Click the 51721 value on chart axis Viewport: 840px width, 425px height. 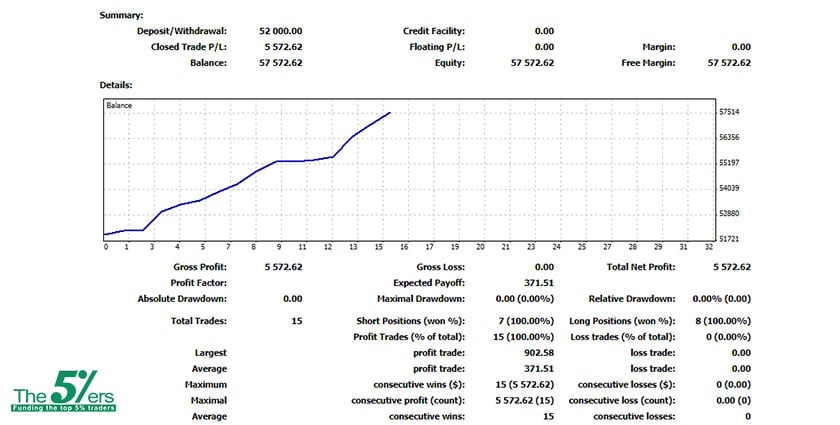pos(729,239)
